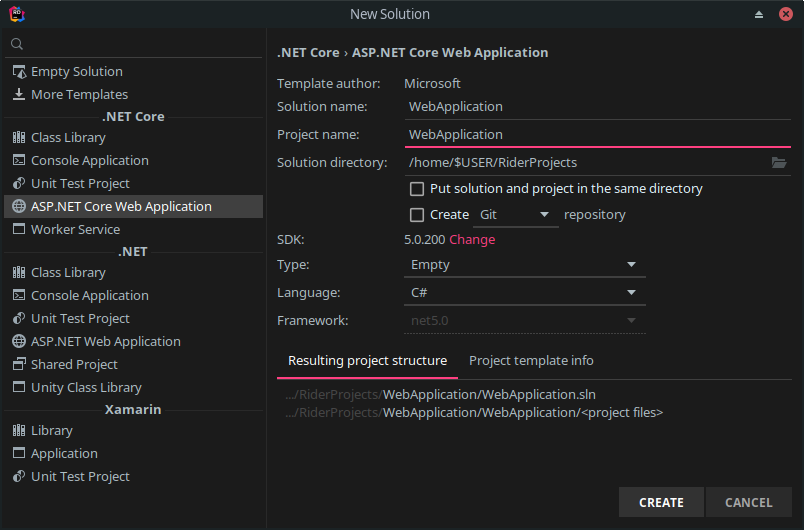Open the Git repository type dropdown
Screen dimensions: 804x530
tap(515, 215)
